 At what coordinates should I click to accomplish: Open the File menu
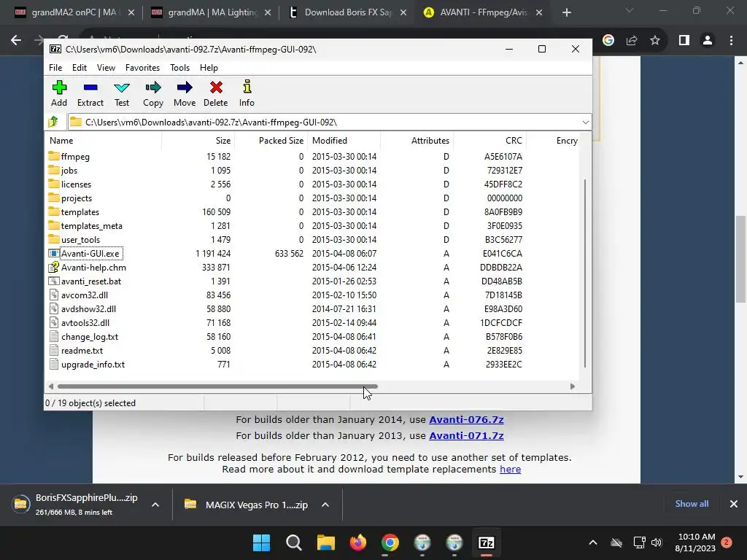(x=55, y=68)
